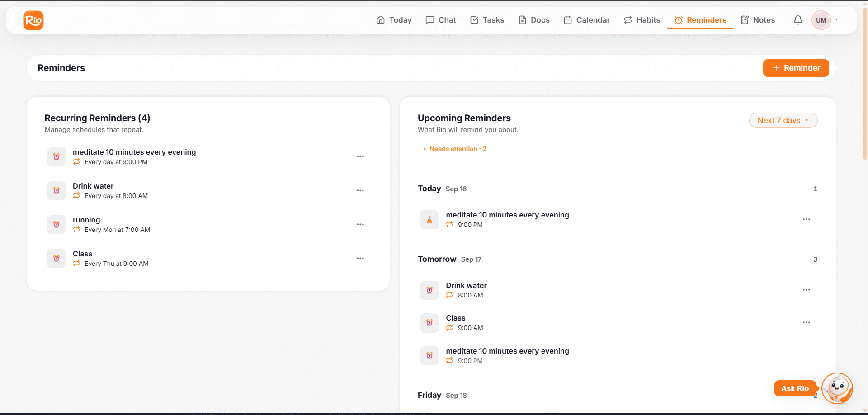Image resolution: width=868 pixels, height=415 pixels.
Task: Click the Ask Rio button
Action: [x=795, y=388]
